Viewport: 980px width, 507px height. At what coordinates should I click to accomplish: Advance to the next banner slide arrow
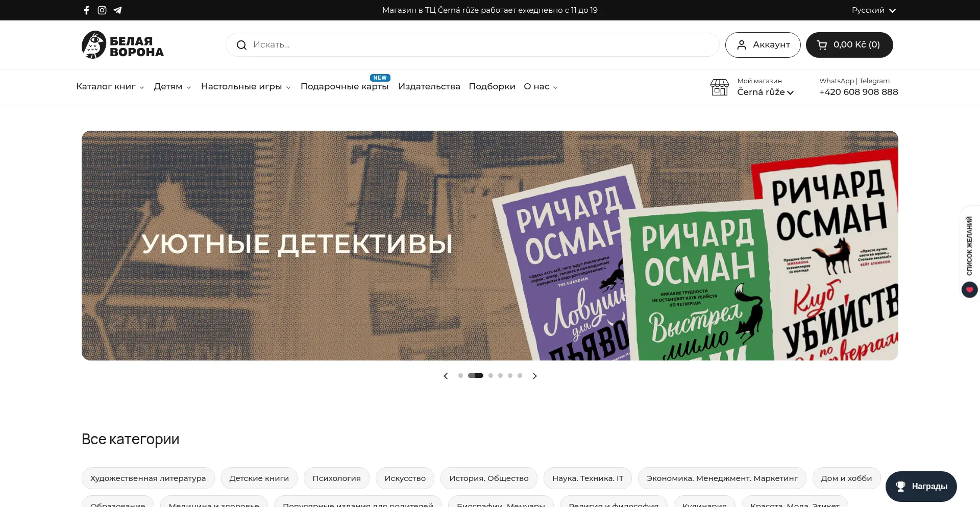point(534,376)
